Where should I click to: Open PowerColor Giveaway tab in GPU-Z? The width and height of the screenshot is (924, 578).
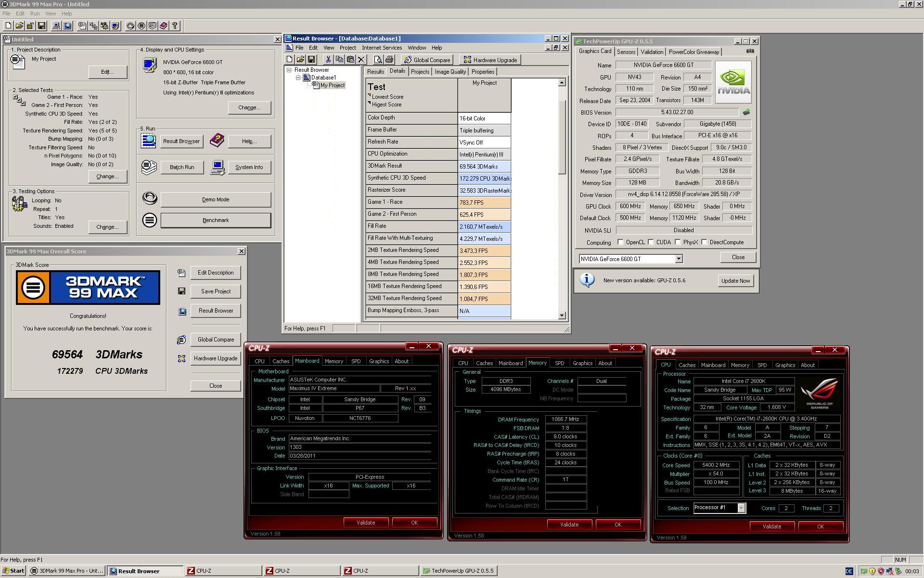(x=693, y=52)
